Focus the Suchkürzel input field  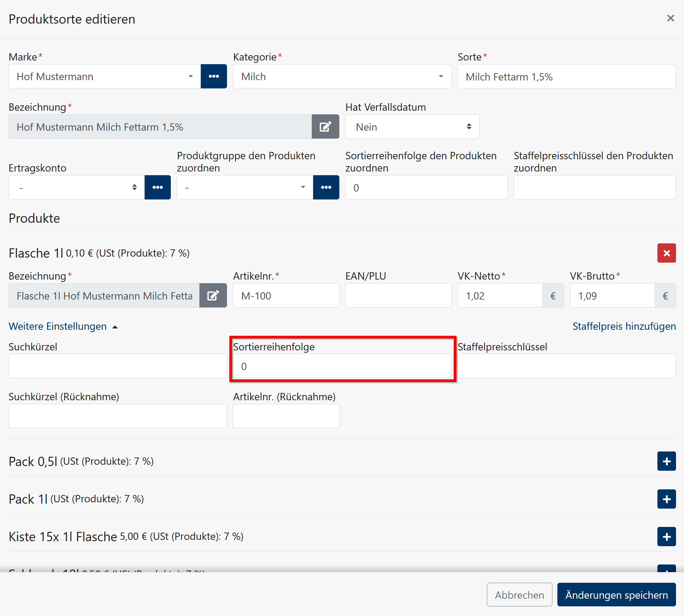tap(117, 366)
